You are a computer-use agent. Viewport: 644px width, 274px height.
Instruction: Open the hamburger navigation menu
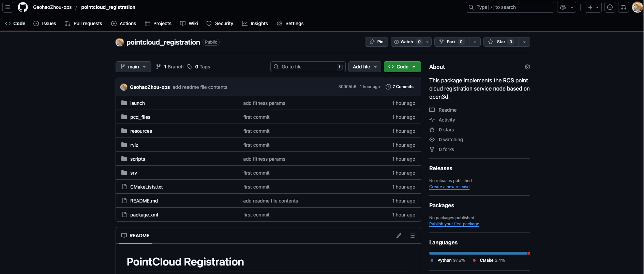[x=8, y=7]
